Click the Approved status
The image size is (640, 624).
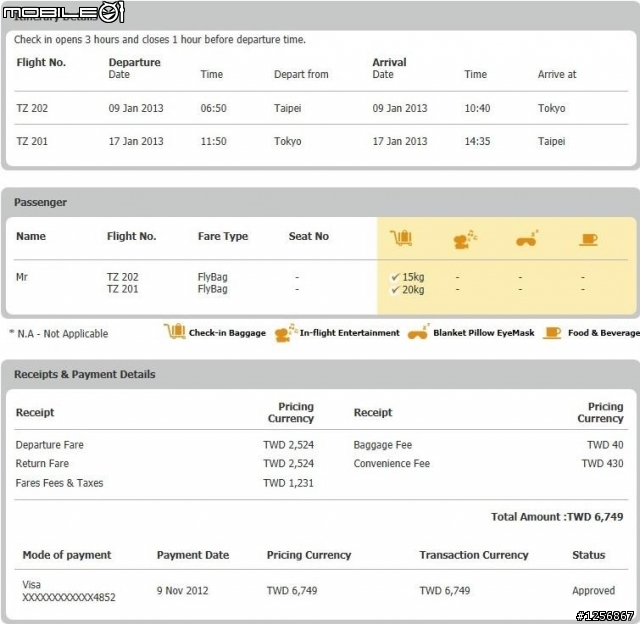(593, 591)
